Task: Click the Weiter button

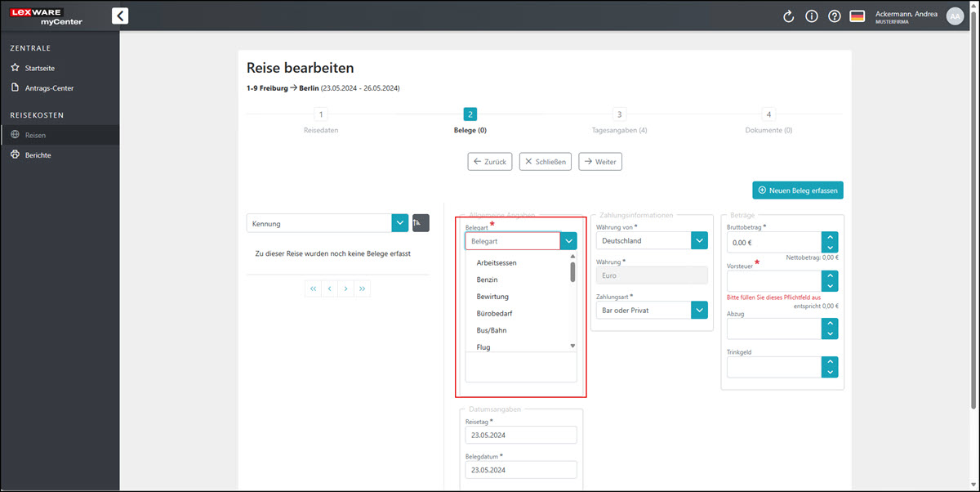Action: click(x=599, y=162)
